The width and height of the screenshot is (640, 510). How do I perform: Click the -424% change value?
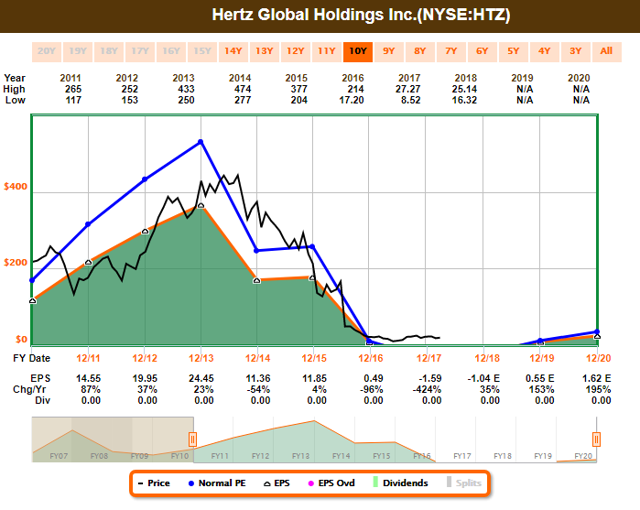(x=427, y=389)
